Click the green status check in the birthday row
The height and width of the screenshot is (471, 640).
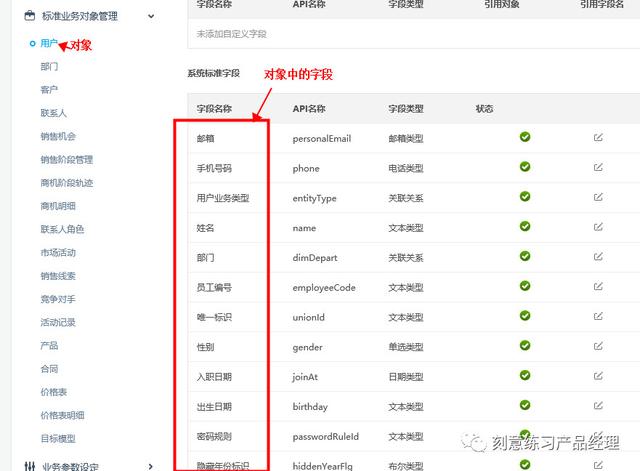(x=525, y=405)
